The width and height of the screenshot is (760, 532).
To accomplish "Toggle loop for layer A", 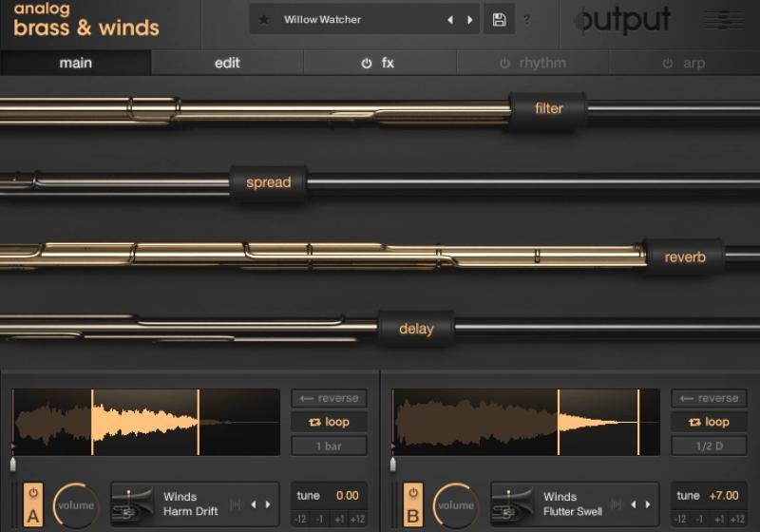I will point(329,422).
